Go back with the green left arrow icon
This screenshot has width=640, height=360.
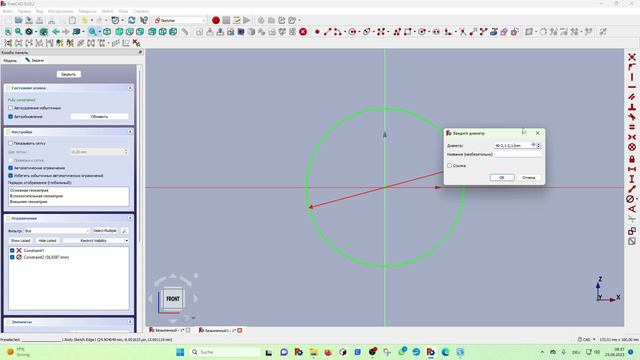coord(56,31)
